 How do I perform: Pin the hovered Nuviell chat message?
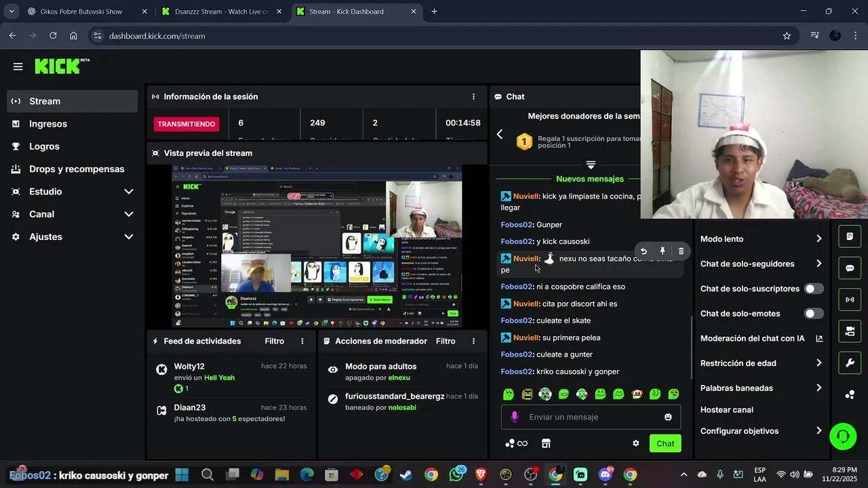(663, 251)
